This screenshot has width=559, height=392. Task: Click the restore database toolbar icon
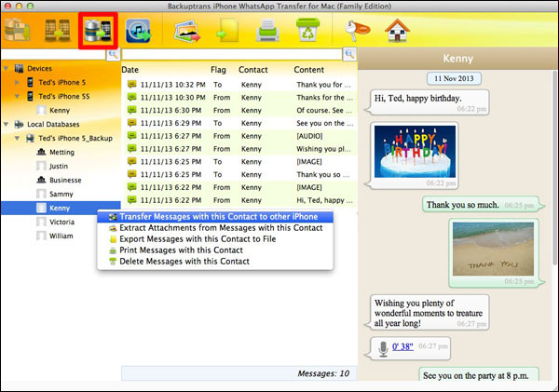pyautogui.click(x=57, y=31)
